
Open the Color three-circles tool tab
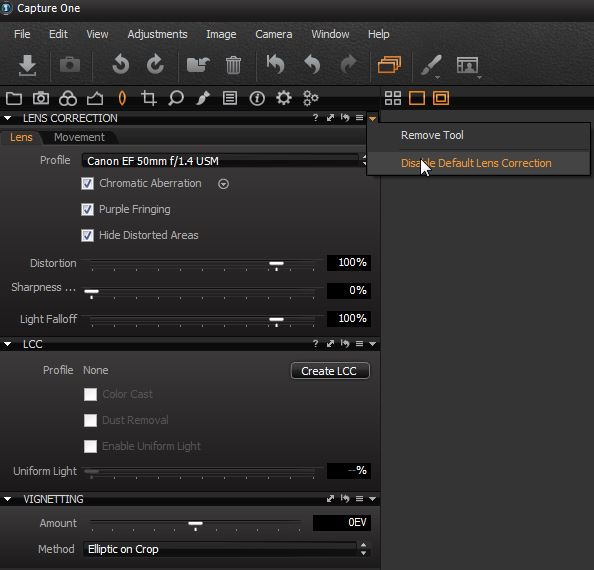pos(68,98)
